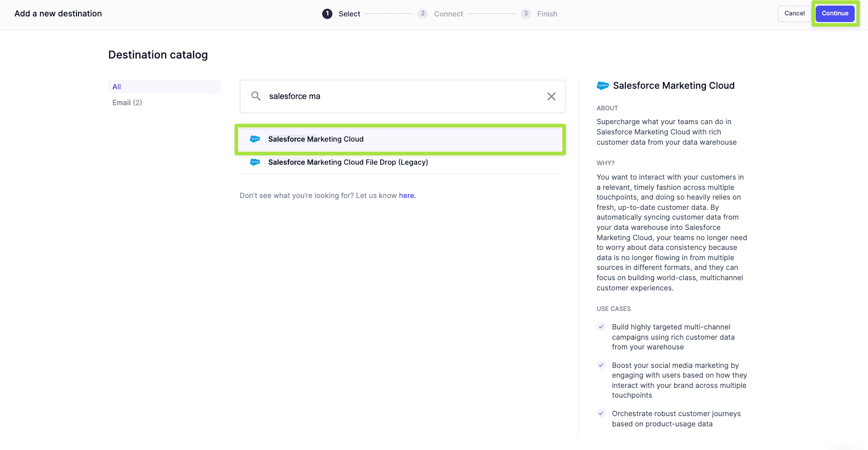Image resolution: width=868 pixels, height=450 pixels.
Task: Filter catalog by Email (2) category
Action: pos(127,103)
